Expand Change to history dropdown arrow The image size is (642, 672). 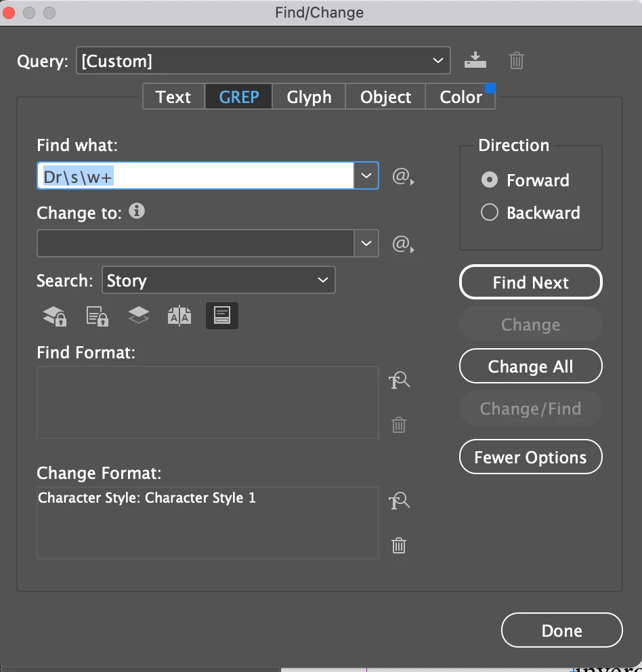[x=366, y=243]
